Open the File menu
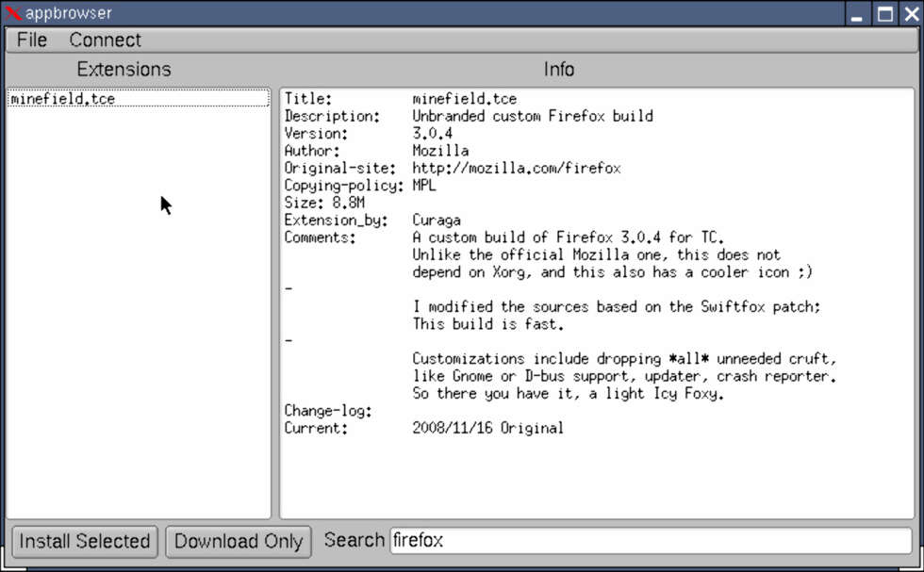Screen dimensions: 924x572 click(32, 41)
